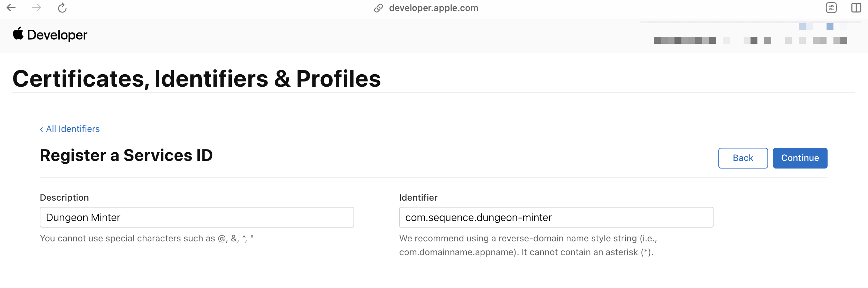Toggle the browser split view icon

(x=856, y=8)
